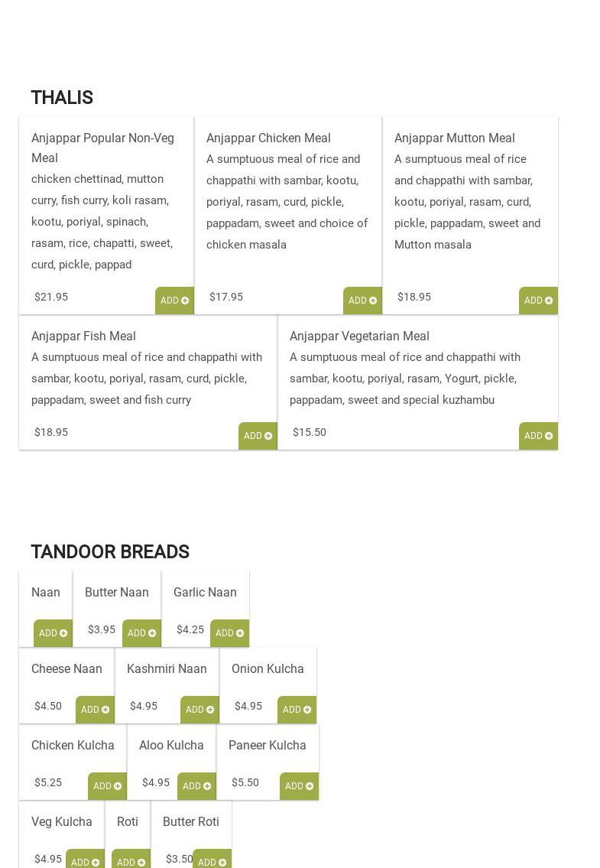Click the Anjappar Vegetarian Meal title
The height and width of the screenshot is (868, 600).
point(359,336)
